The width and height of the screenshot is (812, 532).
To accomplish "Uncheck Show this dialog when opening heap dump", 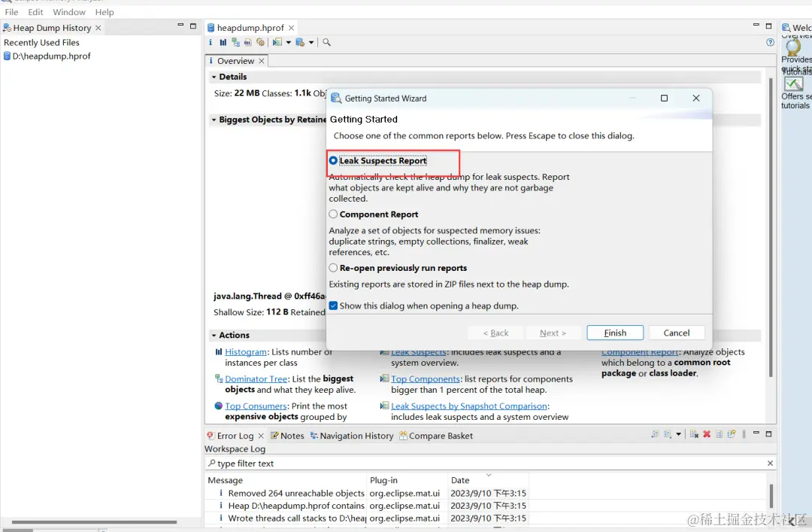I will click(x=334, y=306).
